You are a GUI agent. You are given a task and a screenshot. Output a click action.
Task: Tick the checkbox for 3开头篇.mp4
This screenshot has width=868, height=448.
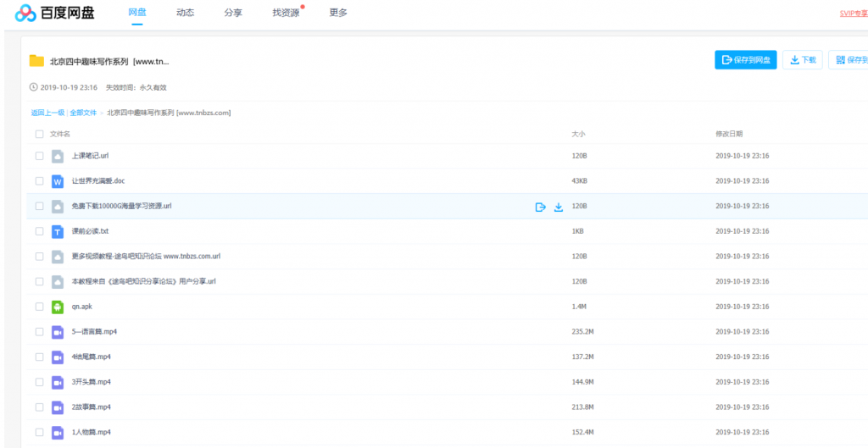pos(39,382)
